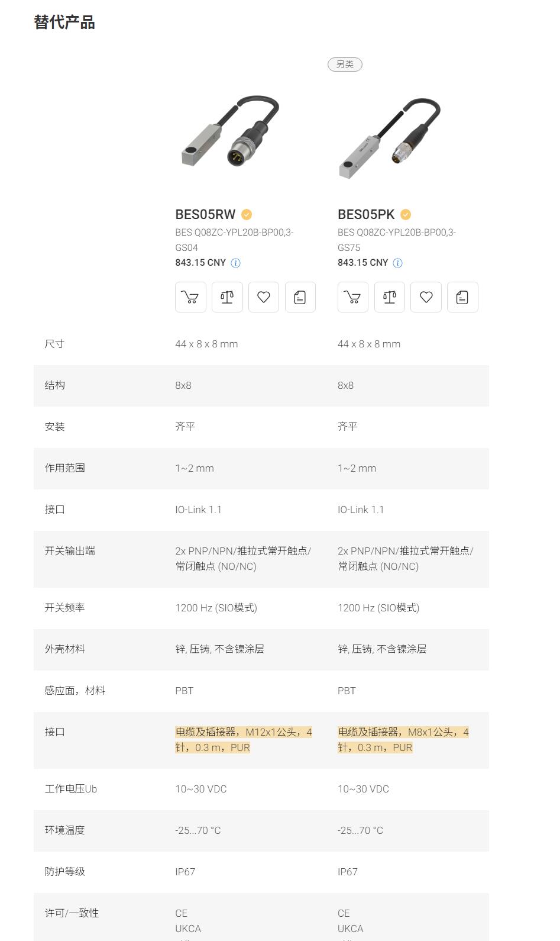Click BES05RW price 843.15 CNY
This screenshot has width=560, height=941.
200,263
